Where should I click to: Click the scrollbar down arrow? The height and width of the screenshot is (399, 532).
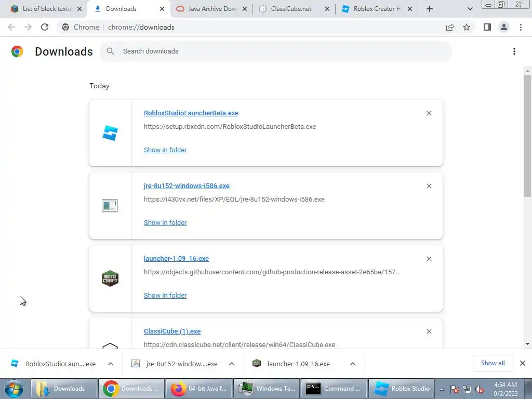[x=527, y=344]
